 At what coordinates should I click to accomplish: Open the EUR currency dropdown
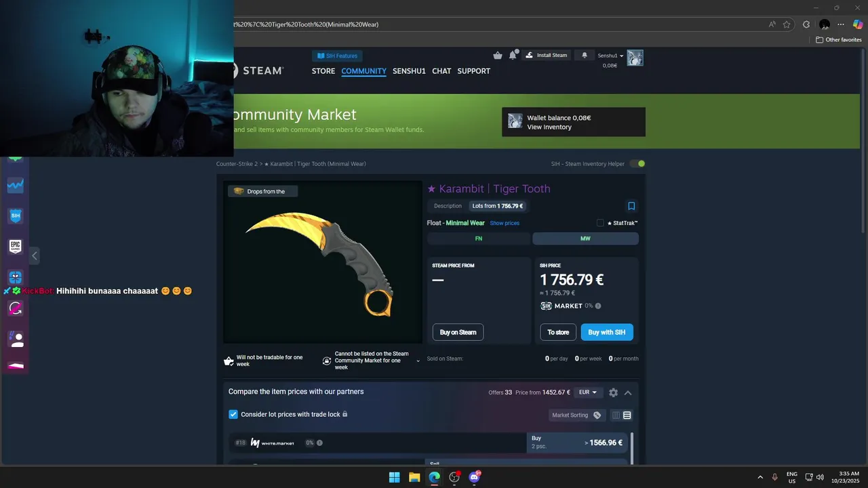coord(587,392)
